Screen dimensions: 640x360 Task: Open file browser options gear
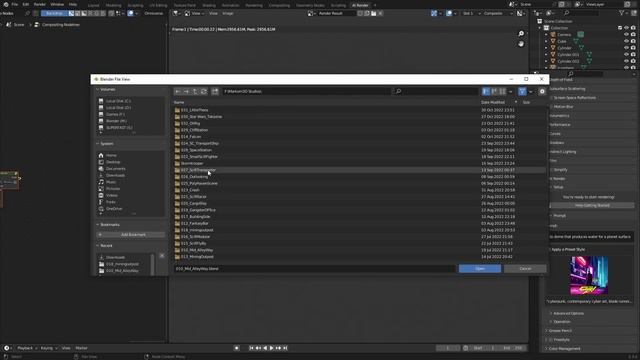click(542, 91)
